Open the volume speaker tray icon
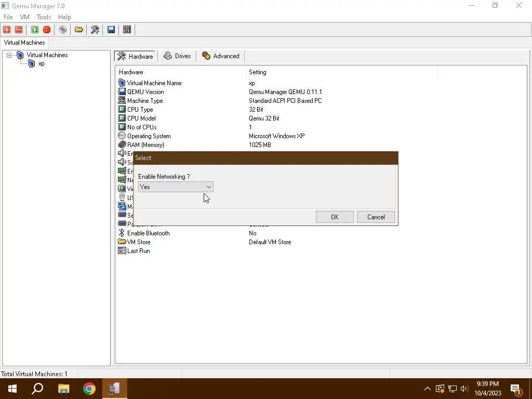The height and width of the screenshot is (399, 532). [464, 389]
